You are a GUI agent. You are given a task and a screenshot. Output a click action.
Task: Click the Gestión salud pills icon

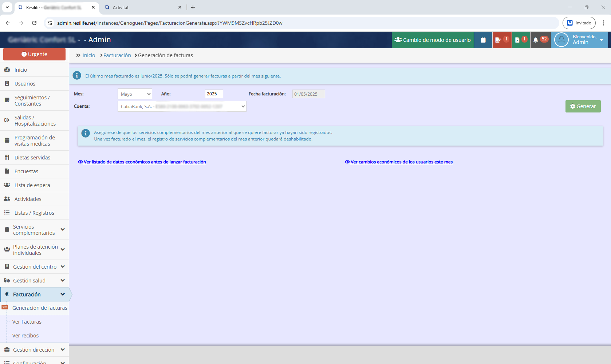[7, 280]
